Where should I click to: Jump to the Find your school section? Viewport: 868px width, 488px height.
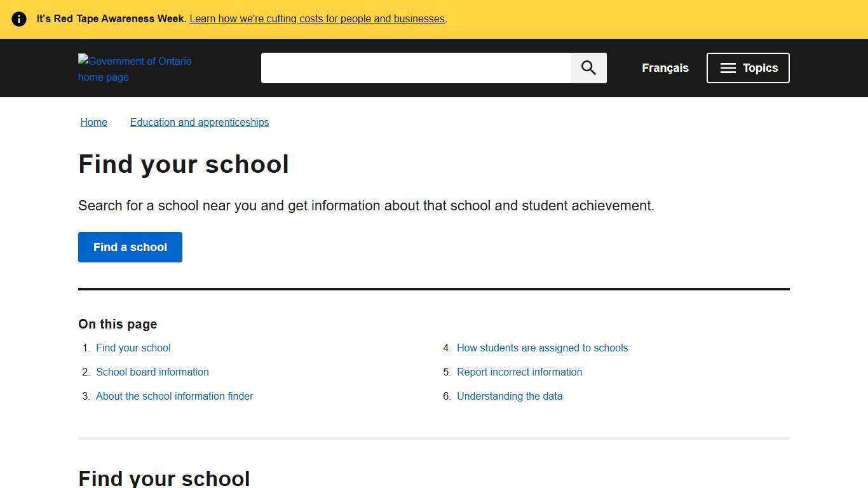click(x=133, y=348)
